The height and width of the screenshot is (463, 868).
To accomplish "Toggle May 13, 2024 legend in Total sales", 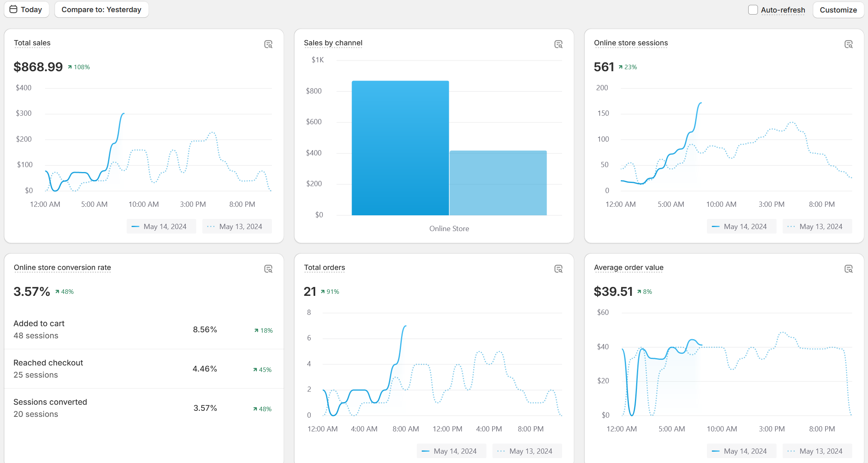I will pos(237,226).
